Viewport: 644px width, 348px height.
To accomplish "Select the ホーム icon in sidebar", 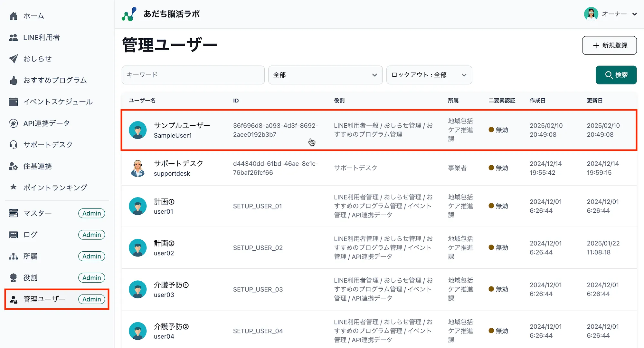I will click(13, 15).
